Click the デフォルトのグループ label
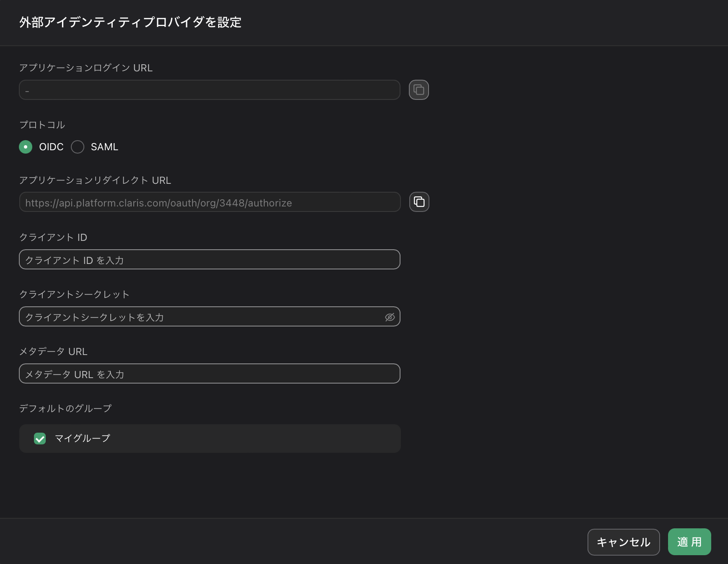 pyautogui.click(x=65, y=408)
